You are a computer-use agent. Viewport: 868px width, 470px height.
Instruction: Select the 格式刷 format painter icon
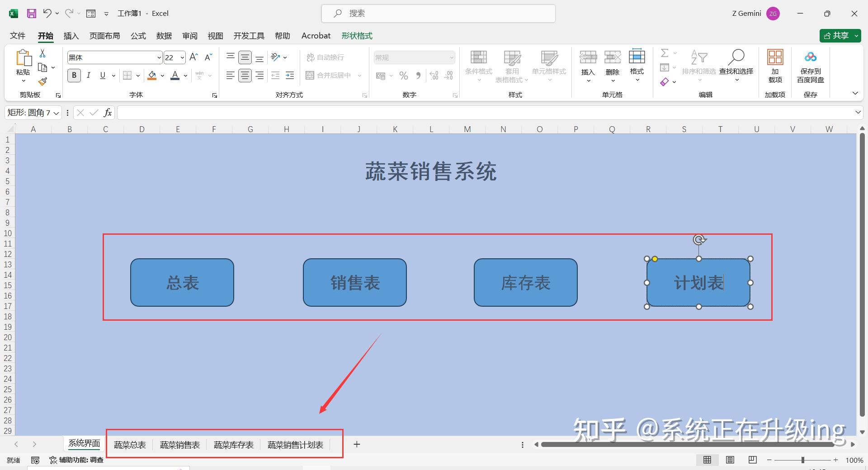[42, 81]
